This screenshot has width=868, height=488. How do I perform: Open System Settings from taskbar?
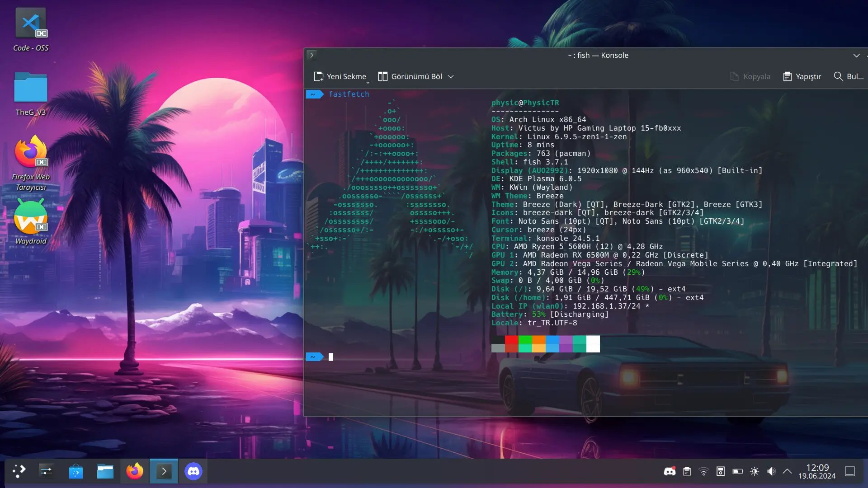tap(46, 471)
